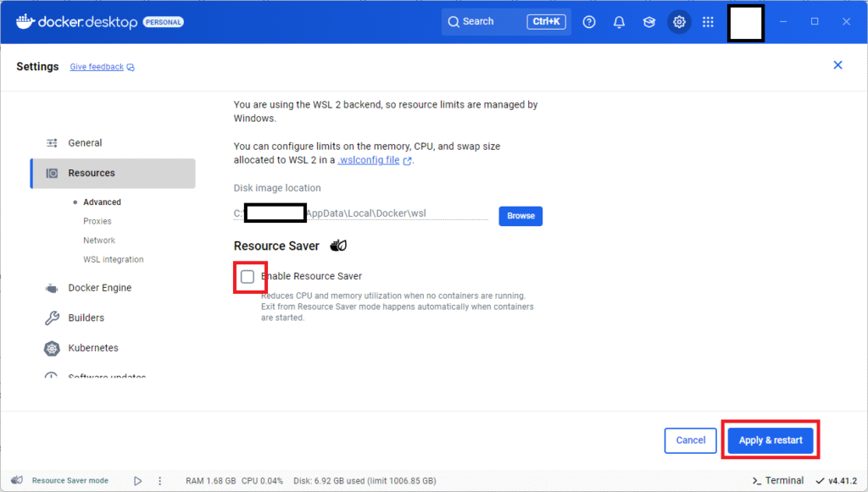Screen dimensions: 868x492
Task: Click the search magnifier icon
Action: (453, 22)
